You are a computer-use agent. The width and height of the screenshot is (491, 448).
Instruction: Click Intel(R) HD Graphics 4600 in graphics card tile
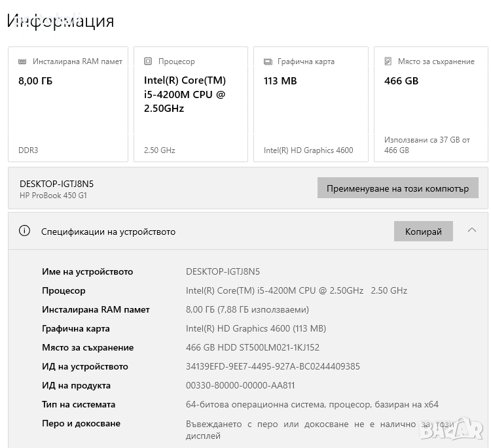(308, 150)
